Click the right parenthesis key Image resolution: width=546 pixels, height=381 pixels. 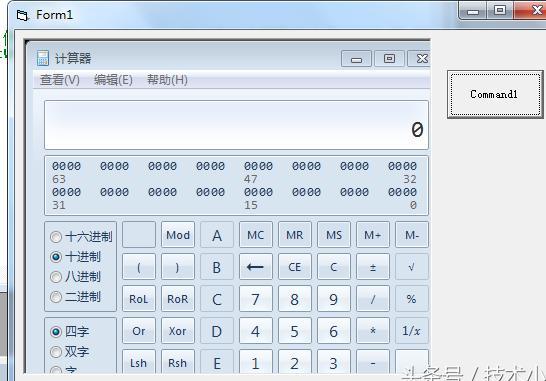178,267
